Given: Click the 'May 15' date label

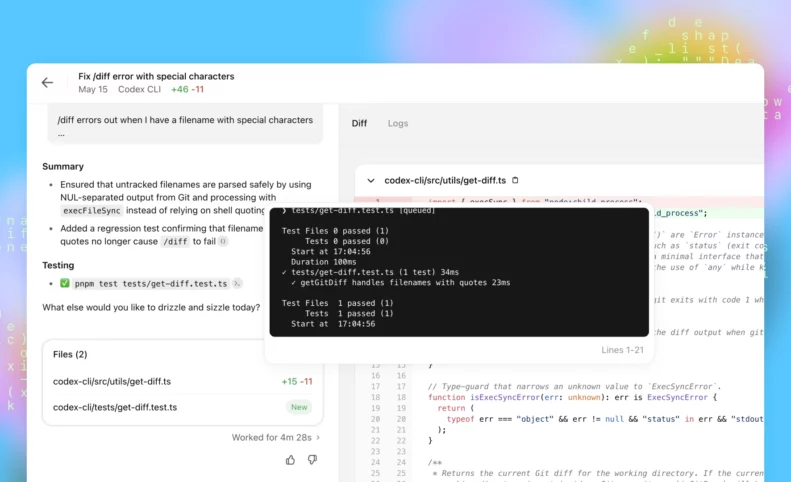Looking at the screenshot, I should (93, 89).
